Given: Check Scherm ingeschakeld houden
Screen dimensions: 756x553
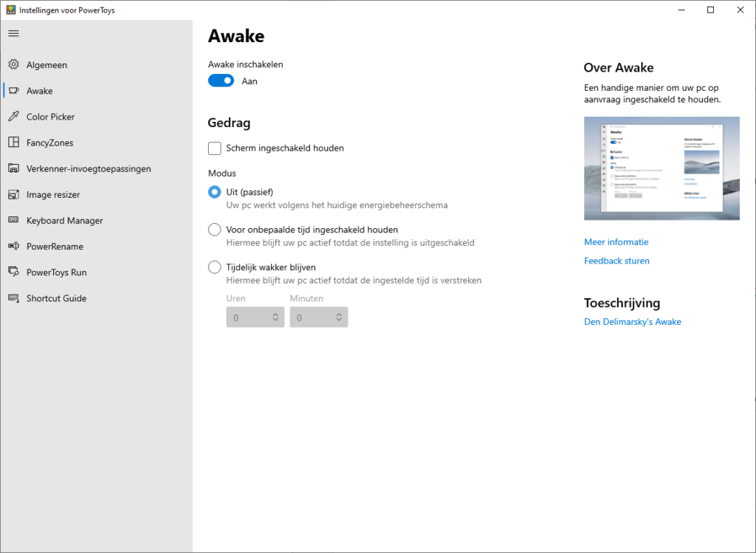Looking at the screenshot, I should coord(215,148).
